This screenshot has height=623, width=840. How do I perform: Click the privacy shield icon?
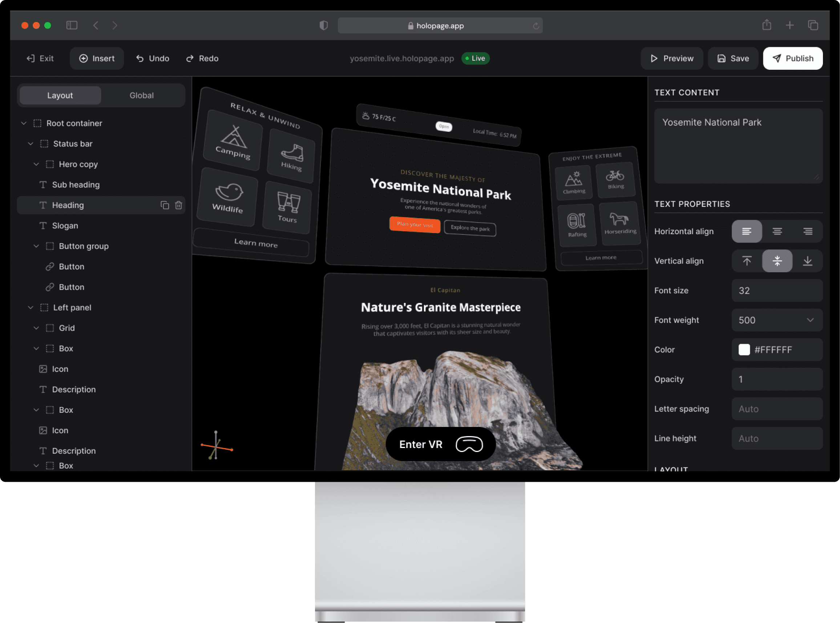[x=323, y=25]
